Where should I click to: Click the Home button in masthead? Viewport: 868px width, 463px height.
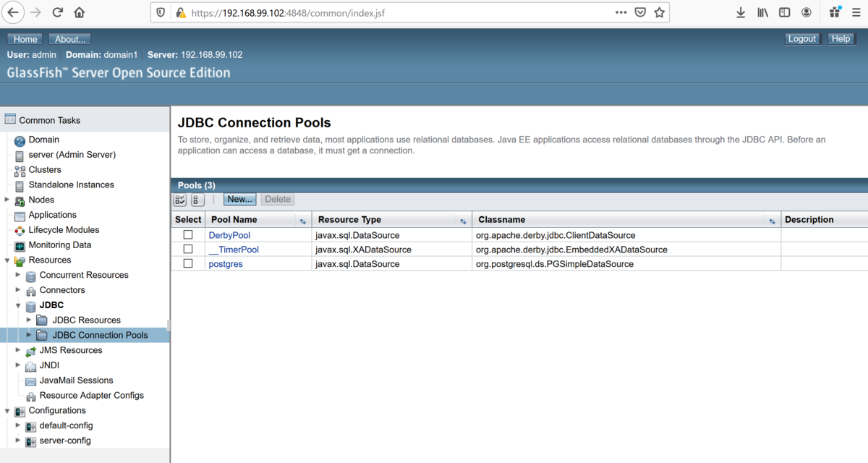(x=25, y=39)
